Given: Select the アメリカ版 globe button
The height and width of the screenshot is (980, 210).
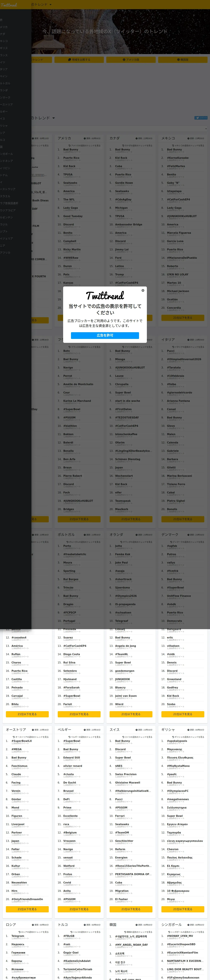Looking at the screenshot, I should (x=131, y=60).
